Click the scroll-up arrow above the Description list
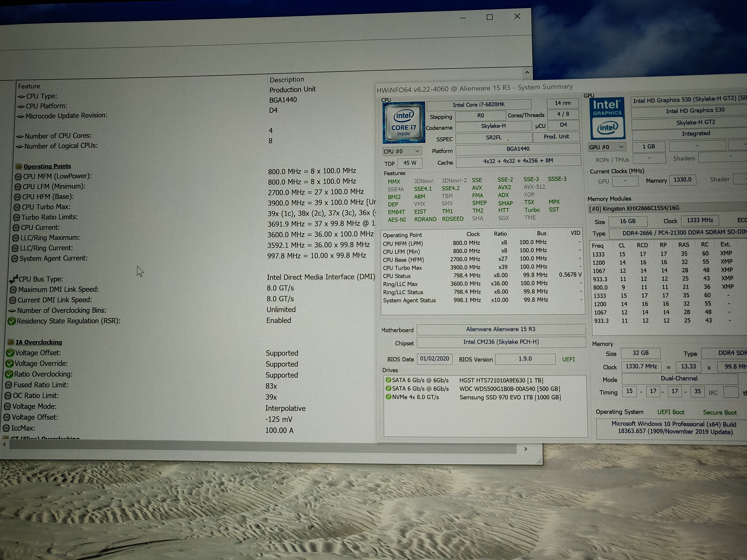Image resolution: width=747 pixels, height=560 pixels. (x=527, y=72)
